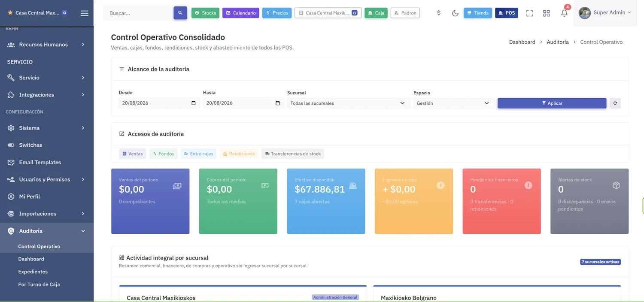
Task: Open the Hasta date calendar picker icon
Action: (x=278, y=103)
